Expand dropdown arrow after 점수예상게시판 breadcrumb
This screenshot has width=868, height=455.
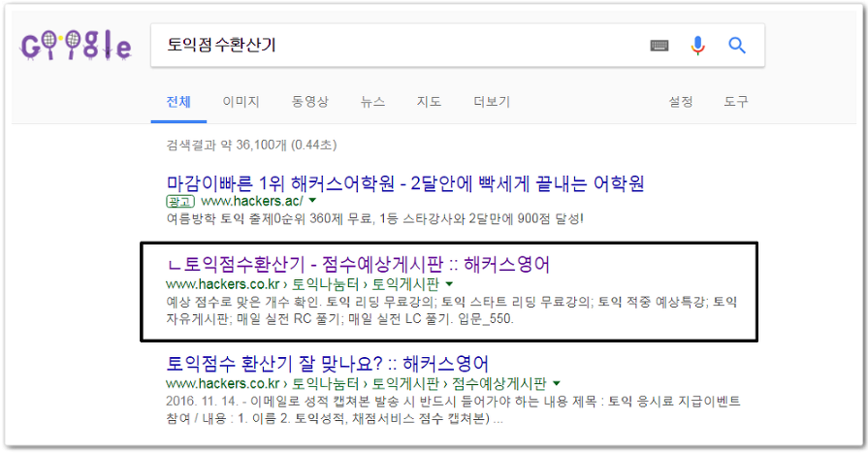557,383
